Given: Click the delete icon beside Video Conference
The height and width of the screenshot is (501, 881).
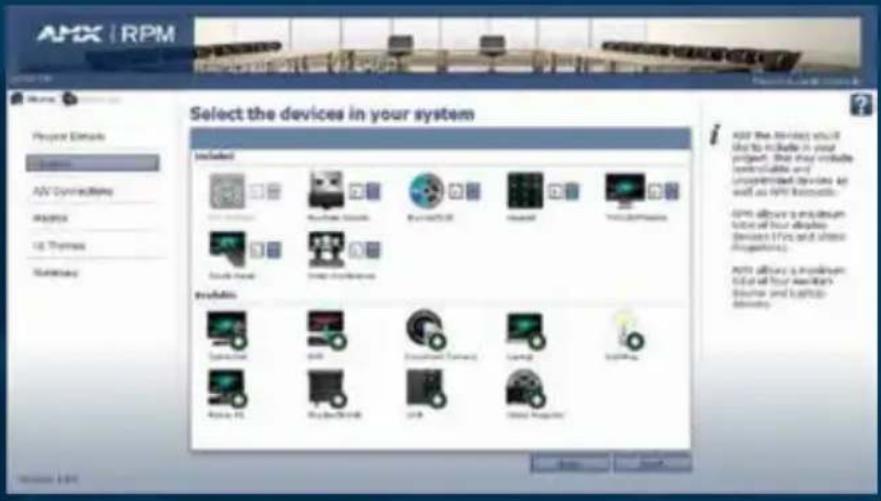Looking at the screenshot, I should [373, 250].
